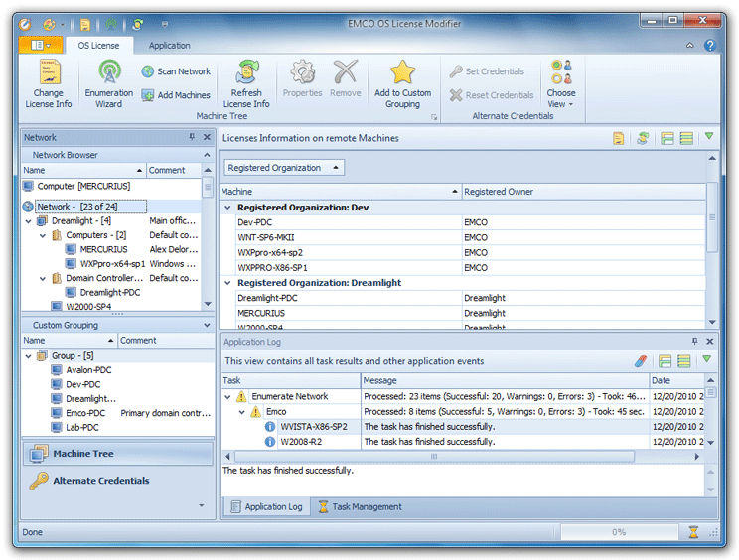This screenshot has height=560, width=739.
Task: Open the Choose View dropdown
Action: click(x=560, y=83)
